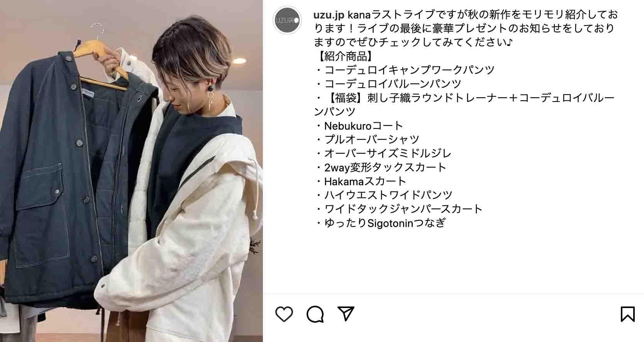Click the 2way変形タックスカート caption line
This screenshot has height=342, width=644.
point(381,168)
